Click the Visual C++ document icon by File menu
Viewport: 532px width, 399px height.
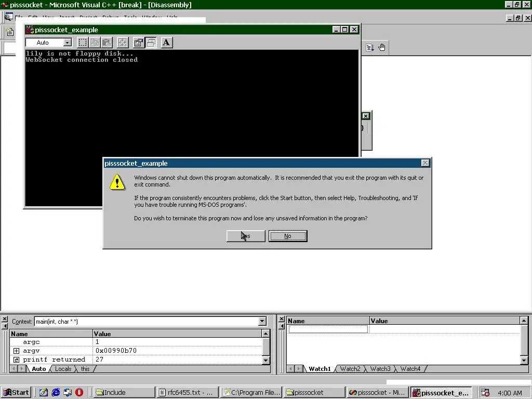[x=8, y=17]
